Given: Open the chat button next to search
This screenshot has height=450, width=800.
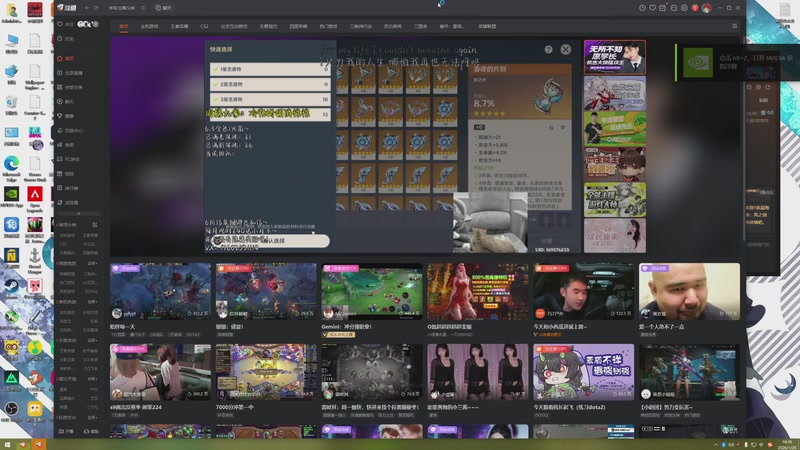Looking at the screenshot, I should [x=164, y=8].
